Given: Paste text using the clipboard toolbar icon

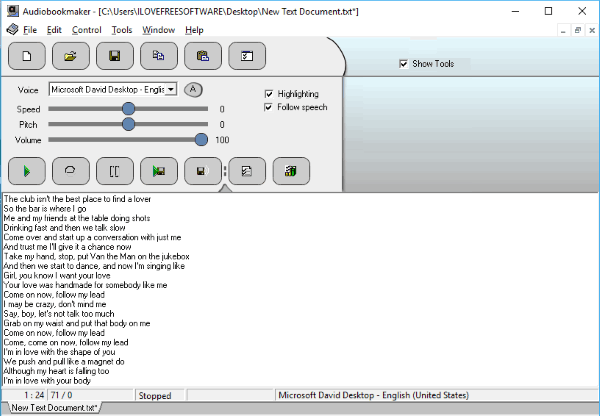Looking at the screenshot, I should [x=203, y=56].
